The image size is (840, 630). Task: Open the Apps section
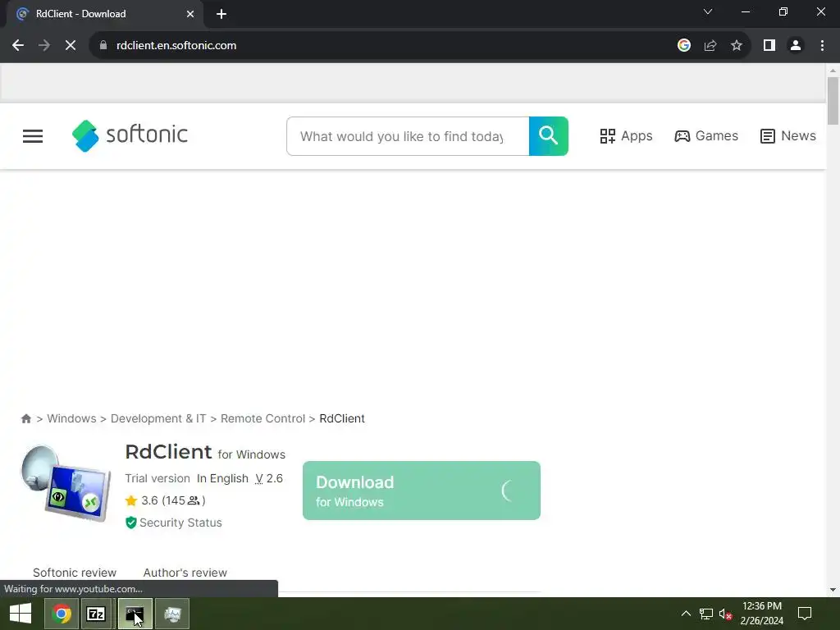click(x=626, y=136)
